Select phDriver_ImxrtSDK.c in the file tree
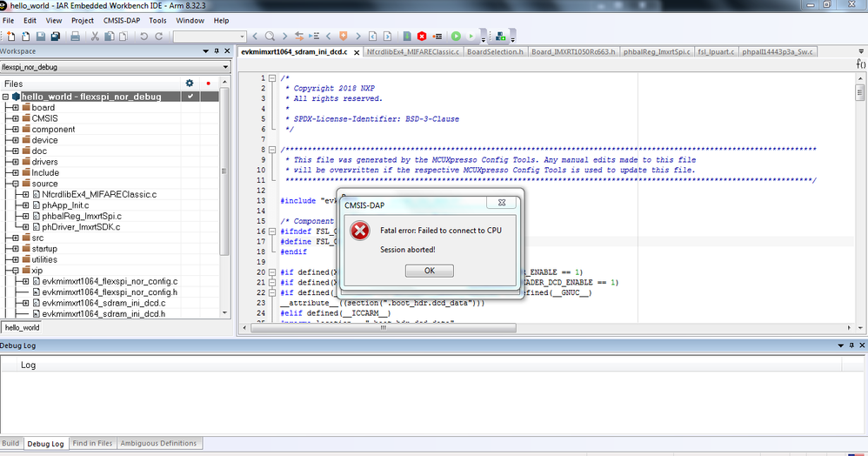 (81, 226)
